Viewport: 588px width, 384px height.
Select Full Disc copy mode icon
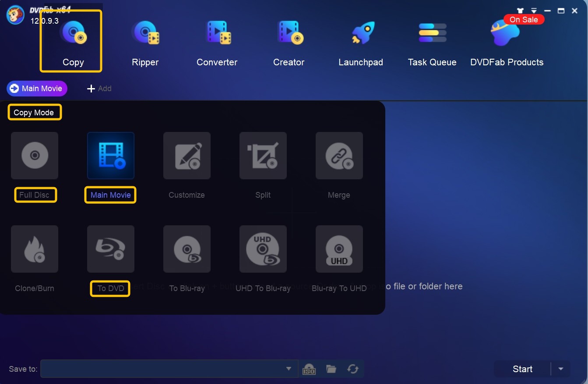35,156
